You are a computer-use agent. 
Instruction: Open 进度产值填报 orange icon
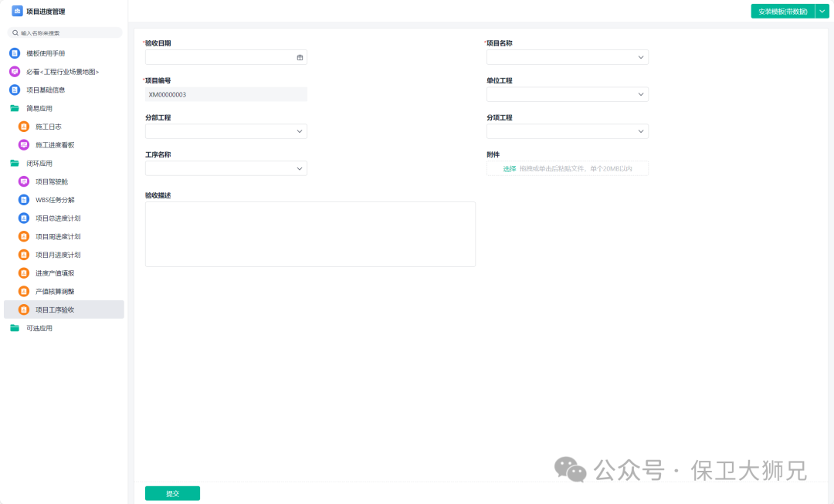pyautogui.click(x=24, y=273)
